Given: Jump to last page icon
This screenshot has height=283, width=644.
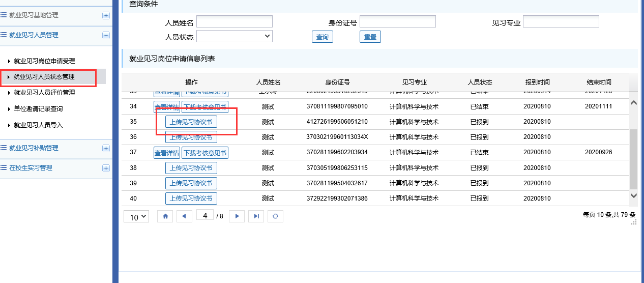Looking at the screenshot, I should point(256,216).
